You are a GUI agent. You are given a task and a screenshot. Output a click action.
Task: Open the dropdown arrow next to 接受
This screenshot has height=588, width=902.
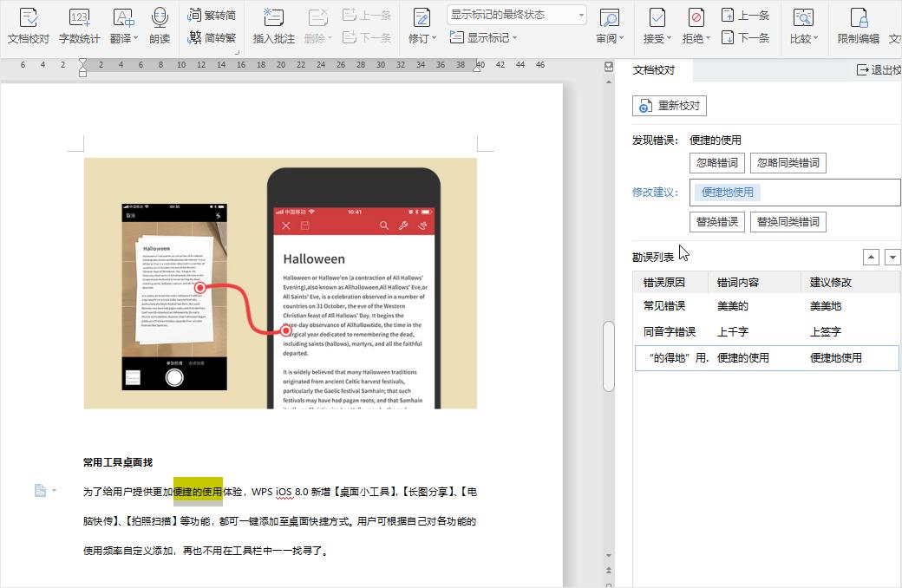click(668, 38)
